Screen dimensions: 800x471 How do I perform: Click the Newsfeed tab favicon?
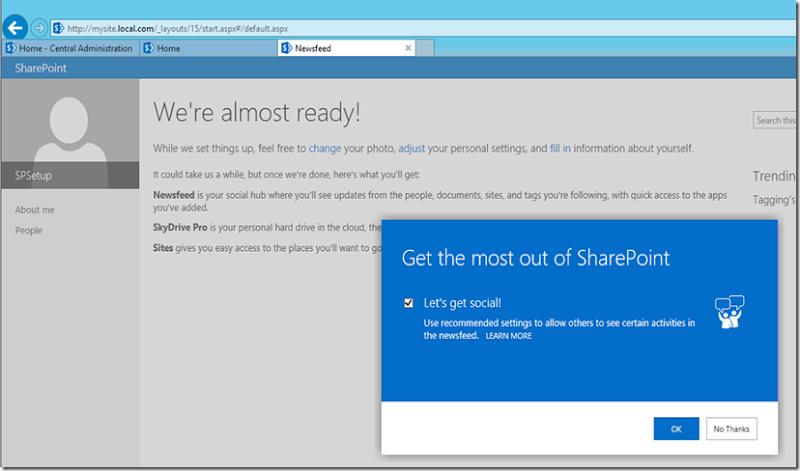point(287,48)
